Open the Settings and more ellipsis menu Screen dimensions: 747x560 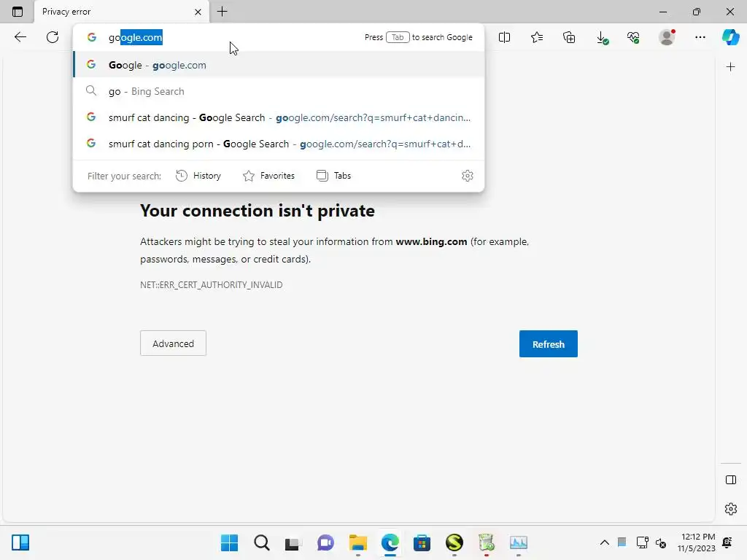700,37
